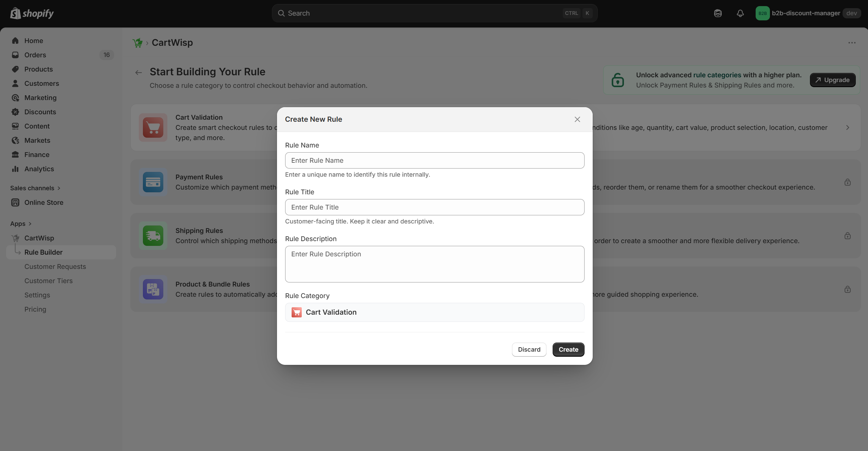
Task: Open Customer Requests in CartWisp menu
Action: [55, 267]
